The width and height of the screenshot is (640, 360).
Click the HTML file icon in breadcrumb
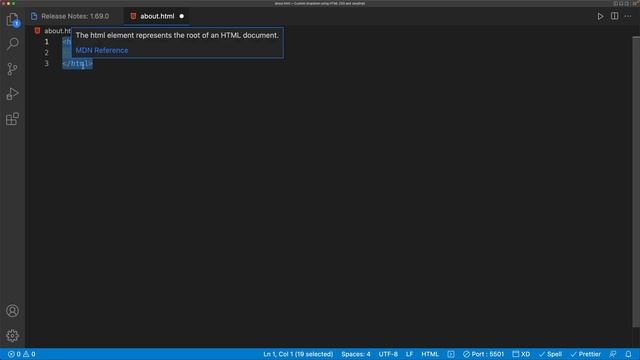point(37,31)
